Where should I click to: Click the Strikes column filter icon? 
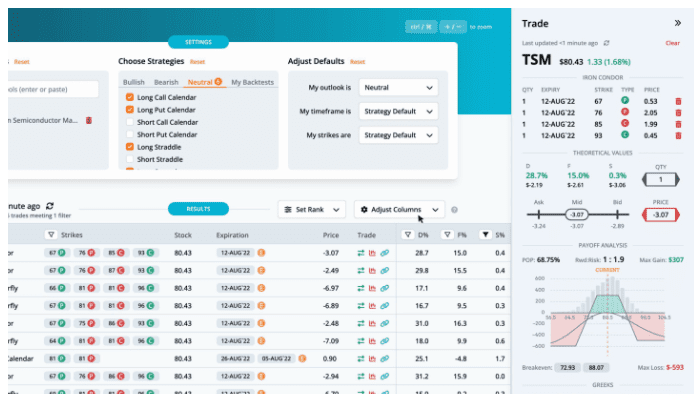(51, 235)
